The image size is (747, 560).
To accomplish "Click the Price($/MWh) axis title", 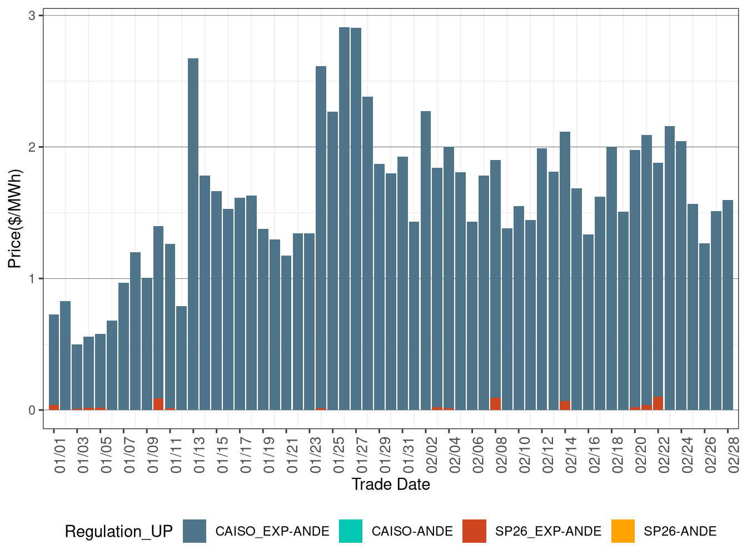I will 14,217.
